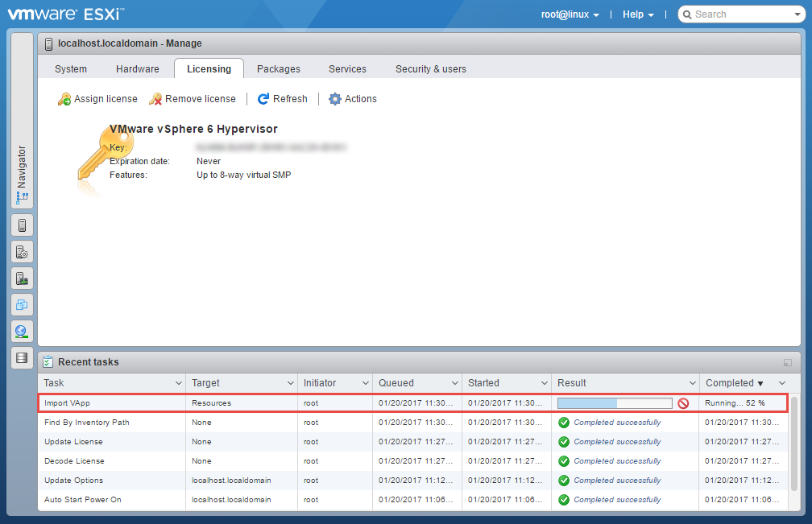Open Storage from the sidebar icon
The width and height of the screenshot is (812, 524).
[22, 357]
